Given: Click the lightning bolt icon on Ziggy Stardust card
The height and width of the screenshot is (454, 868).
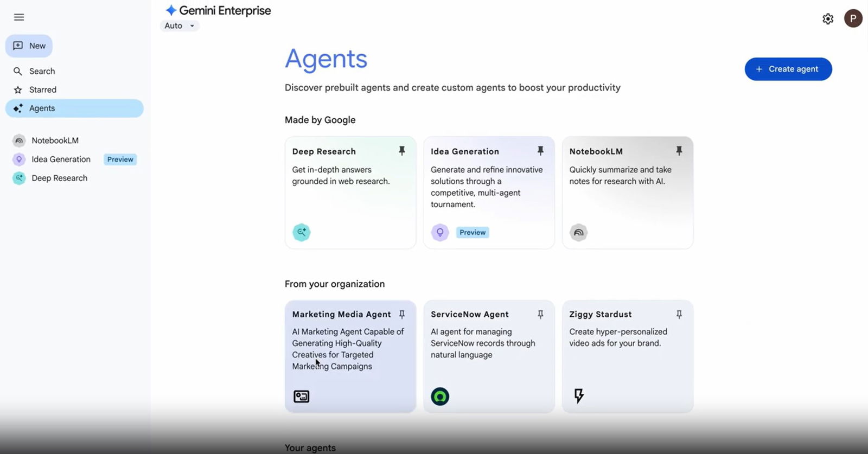Looking at the screenshot, I should click(579, 396).
